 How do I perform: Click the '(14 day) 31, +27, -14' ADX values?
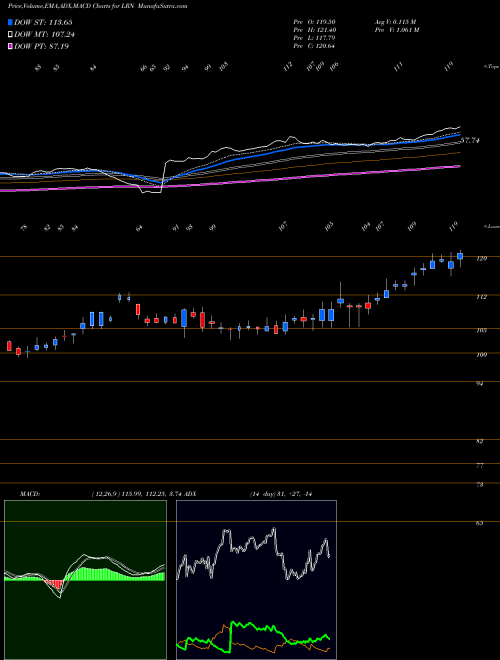[x=280, y=494]
